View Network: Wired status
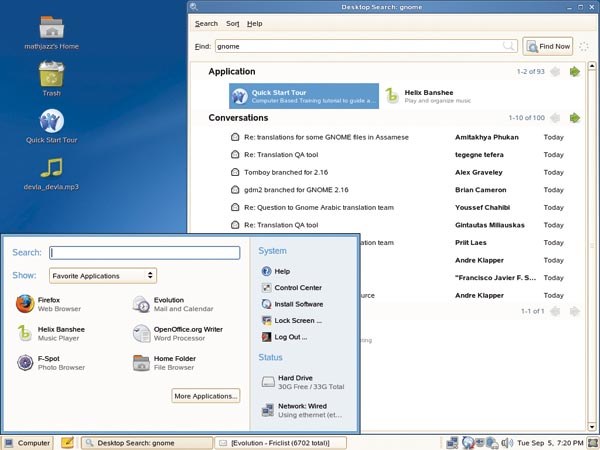 [302, 410]
